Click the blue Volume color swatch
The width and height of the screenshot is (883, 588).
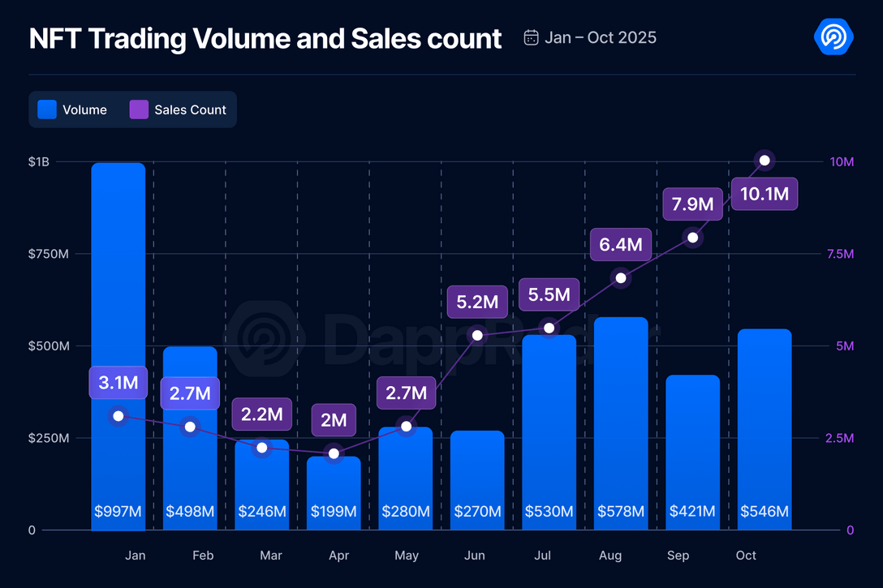click(47, 109)
